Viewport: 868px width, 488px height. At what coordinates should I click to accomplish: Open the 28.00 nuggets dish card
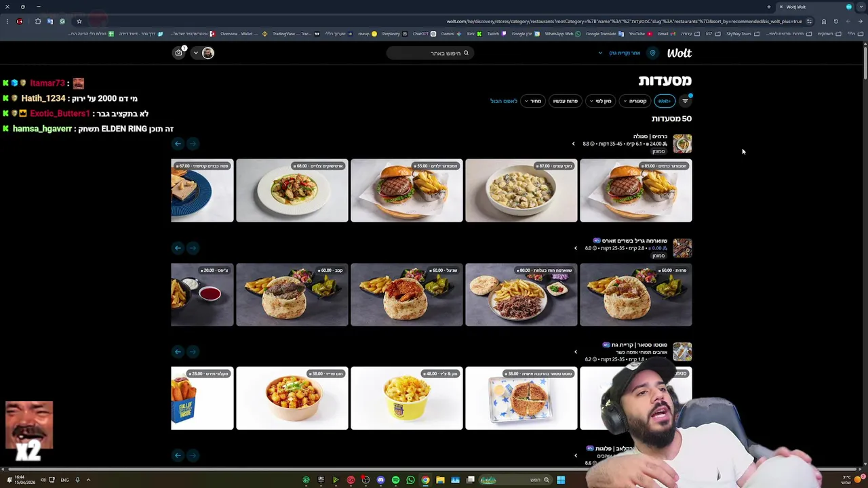[x=202, y=399]
